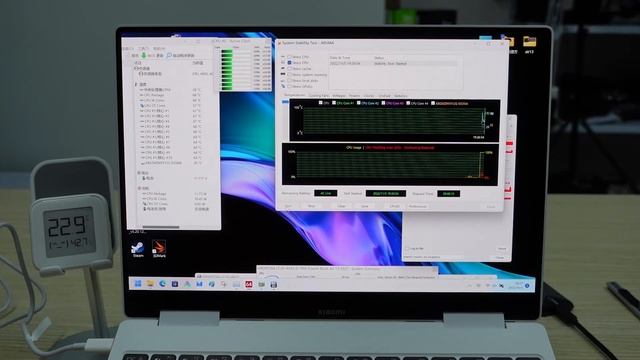Click the Save button
This screenshot has height=360, width=640.
[x=364, y=206]
